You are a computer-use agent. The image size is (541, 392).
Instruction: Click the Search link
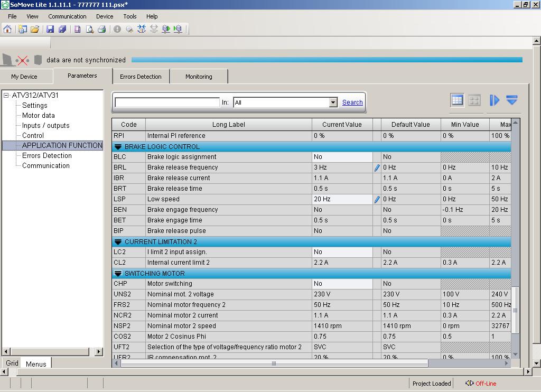click(x=352, y=102)
